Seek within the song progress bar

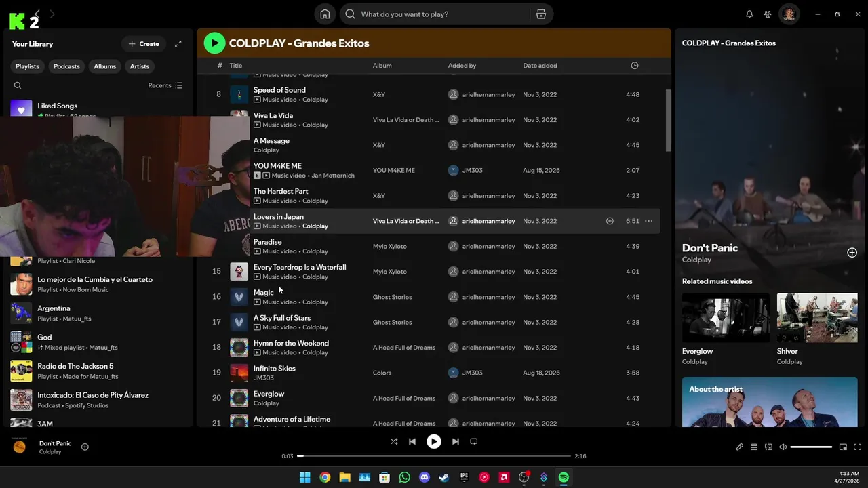click(x=434, y=456)
